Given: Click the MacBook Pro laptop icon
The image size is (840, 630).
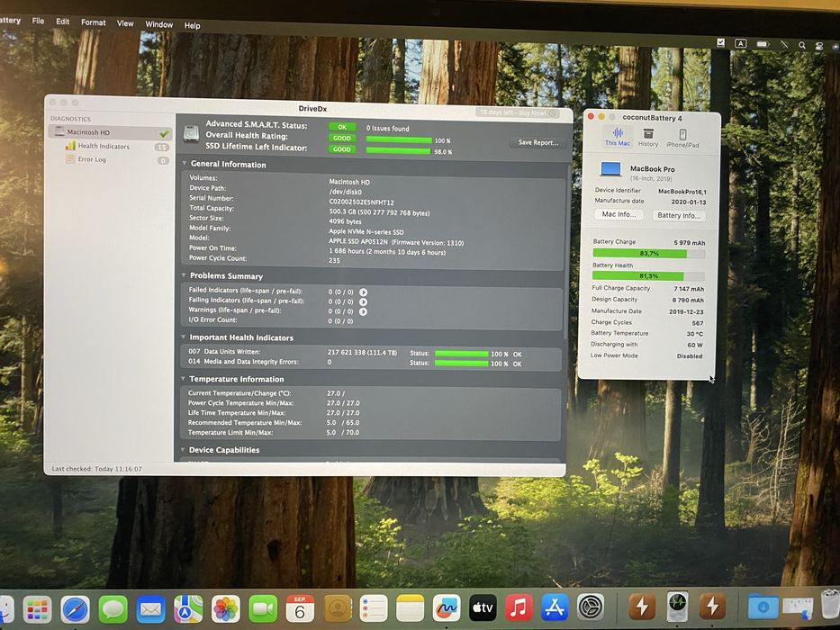Looking at the screenshot, I should click(x=610, y=170).
